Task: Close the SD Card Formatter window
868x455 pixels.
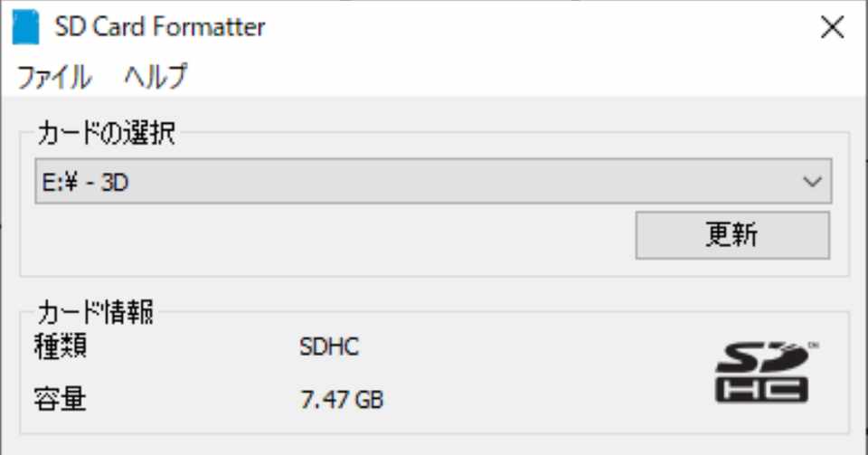Action: pos(831,28)
